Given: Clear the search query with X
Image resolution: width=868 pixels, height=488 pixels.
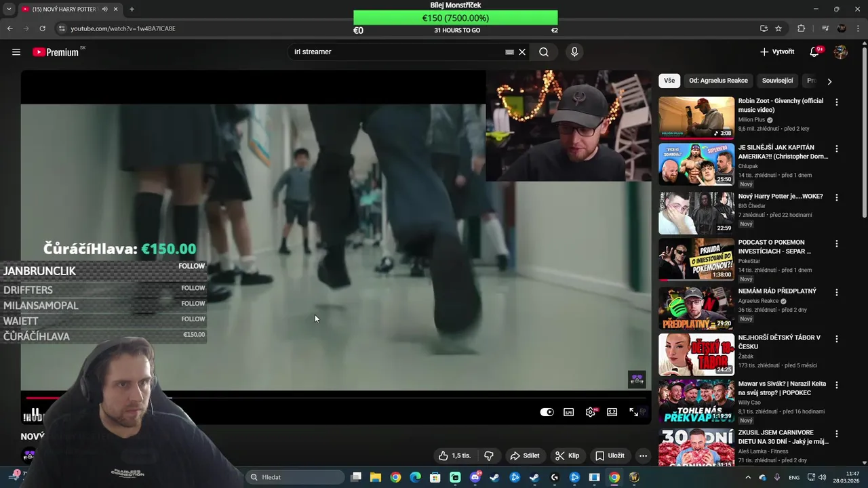Looking at the screenshot, I should [522, 52].
